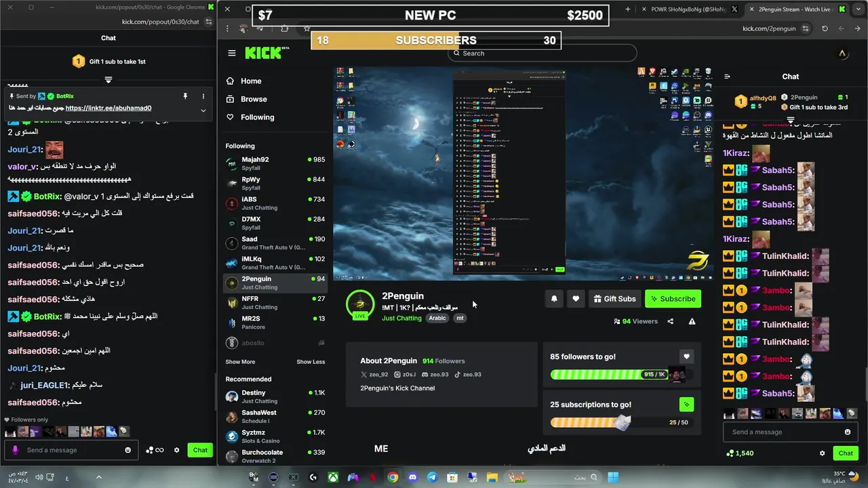This screenshot has width=868, height=488.
Task: Open emoji picker in right chat input
Action: pos(848,432)
